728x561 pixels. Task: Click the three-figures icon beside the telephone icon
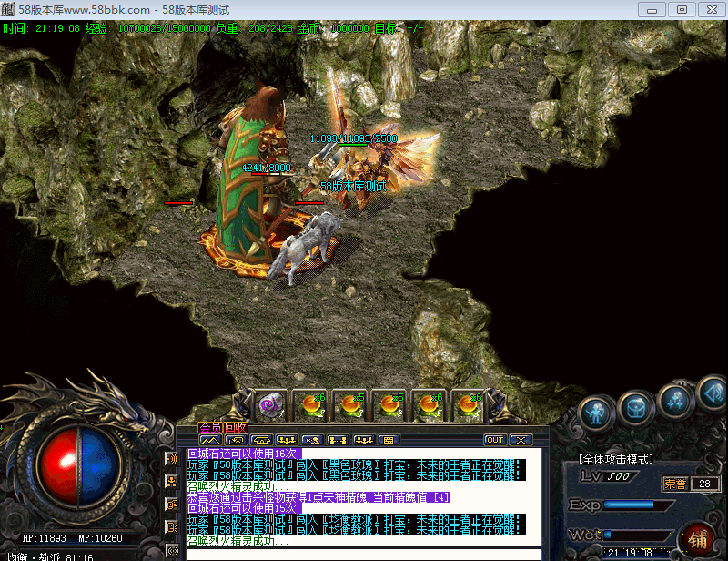[287, 440]
